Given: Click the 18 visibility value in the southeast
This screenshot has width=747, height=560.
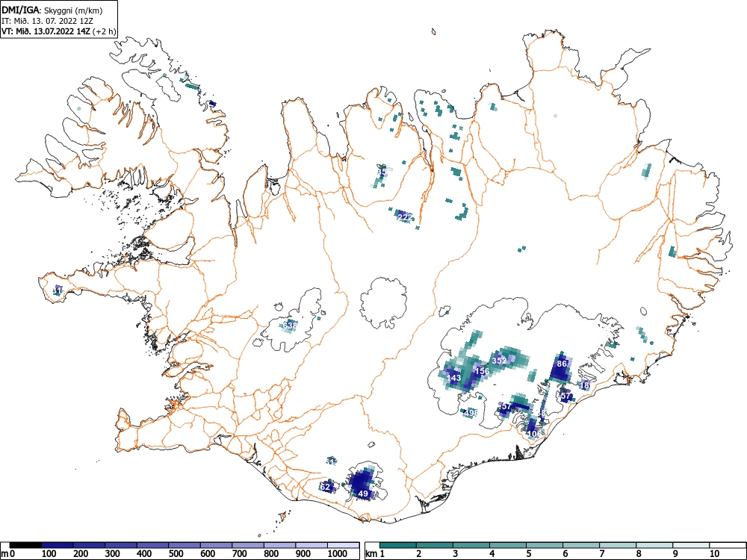Looking at the screenshot, I should coord(585,386).
